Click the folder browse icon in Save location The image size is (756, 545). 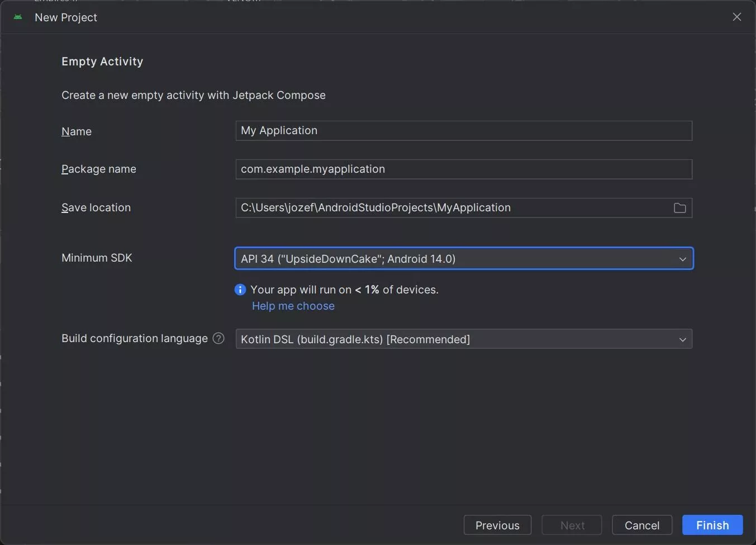tap(679, 208)
